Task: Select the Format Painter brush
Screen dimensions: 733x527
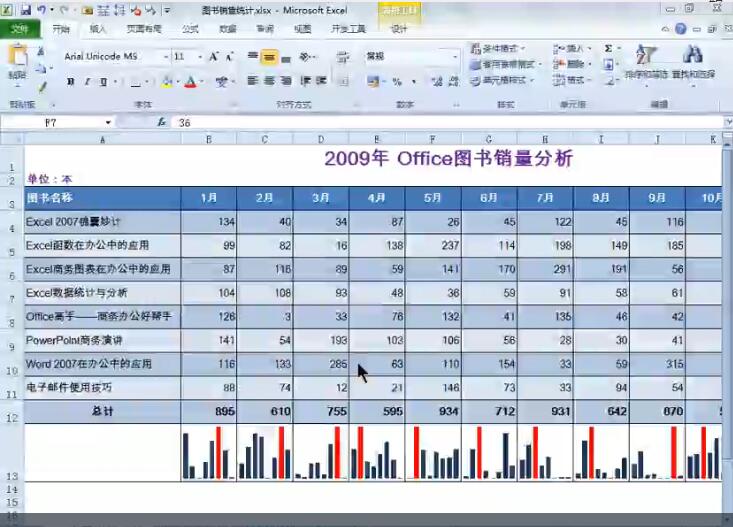Action: pyautogui.click(x=42, y=87)
